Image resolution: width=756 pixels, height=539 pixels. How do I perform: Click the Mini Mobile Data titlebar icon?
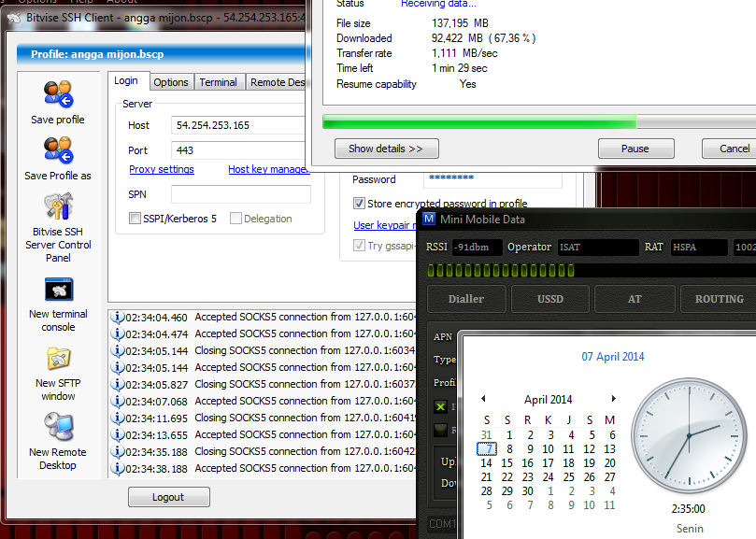(428, 219)
